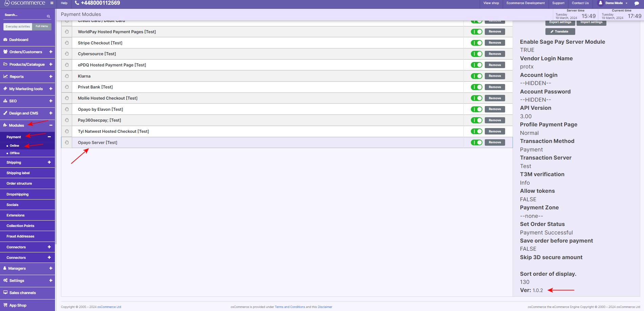Viewport: 644px width, 311px height.
Task: Open the Online payment menu item
Action: coord(15,146)
